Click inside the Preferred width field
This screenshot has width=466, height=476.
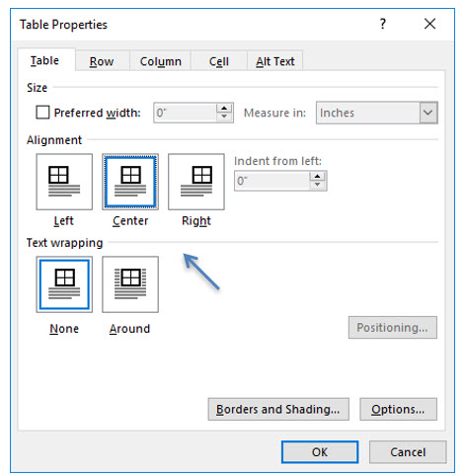click(185, 113)
